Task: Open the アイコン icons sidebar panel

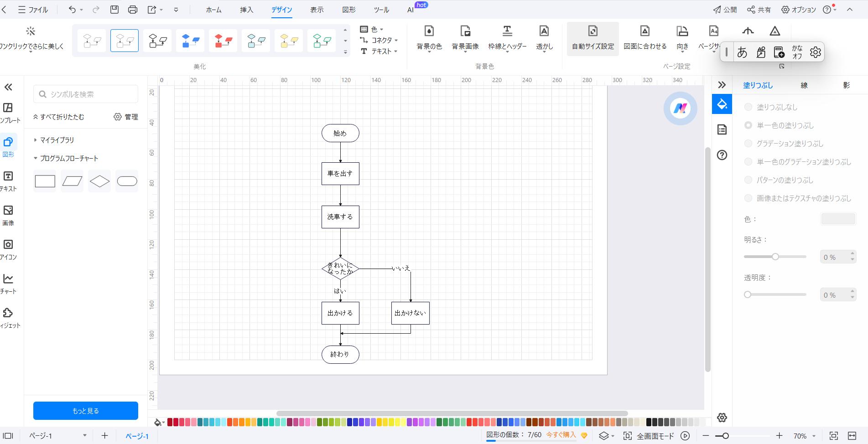Action: click(8, 250)
